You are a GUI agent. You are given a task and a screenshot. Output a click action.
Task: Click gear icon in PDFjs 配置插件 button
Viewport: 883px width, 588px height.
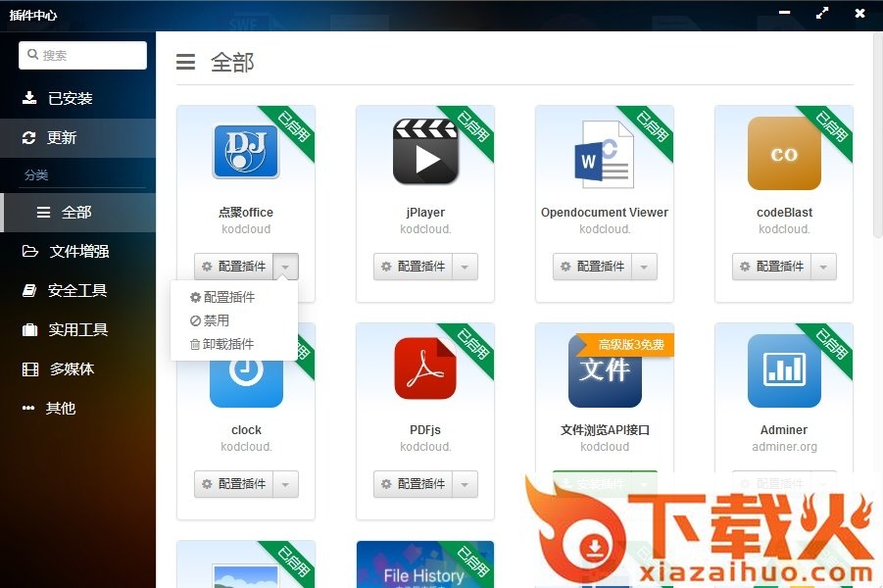[386, 484]
